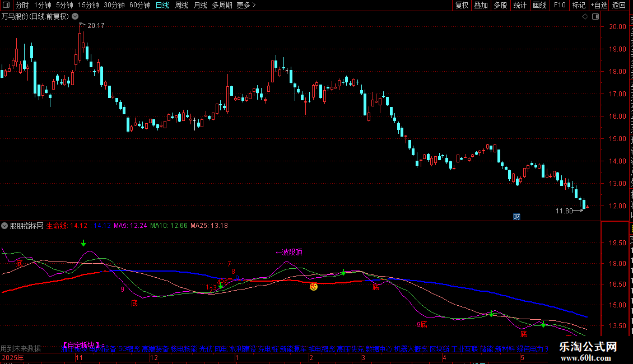Click the panel layout icon at top-left corner
The height and width of the screenshot is (364, 633).
click(x=6, y=5)
